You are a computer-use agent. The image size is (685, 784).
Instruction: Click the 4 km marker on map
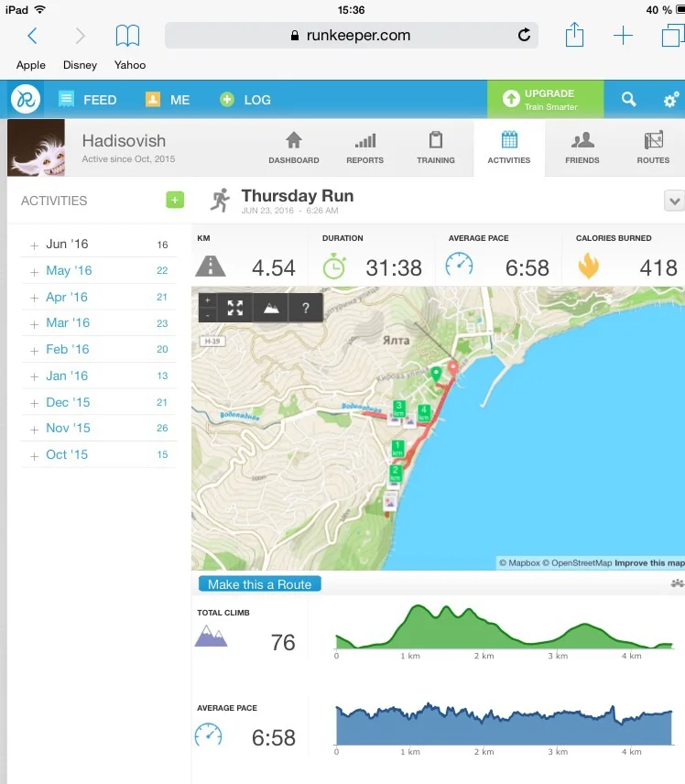tap(423, 412)
